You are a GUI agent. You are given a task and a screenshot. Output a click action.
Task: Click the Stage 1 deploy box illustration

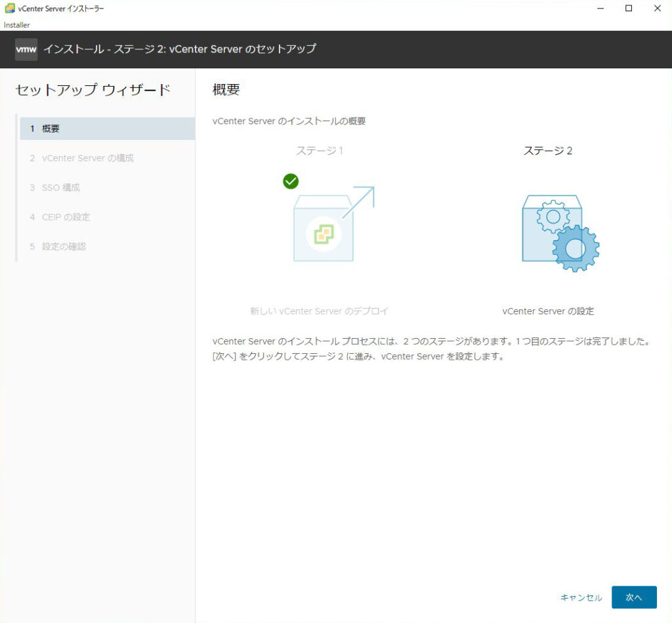pos(334,224)
